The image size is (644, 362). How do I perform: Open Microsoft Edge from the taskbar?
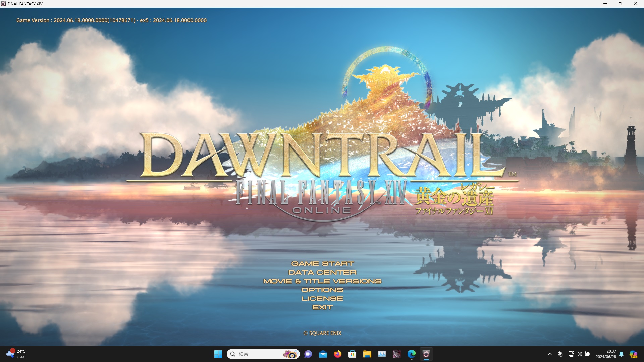[412, 354]
